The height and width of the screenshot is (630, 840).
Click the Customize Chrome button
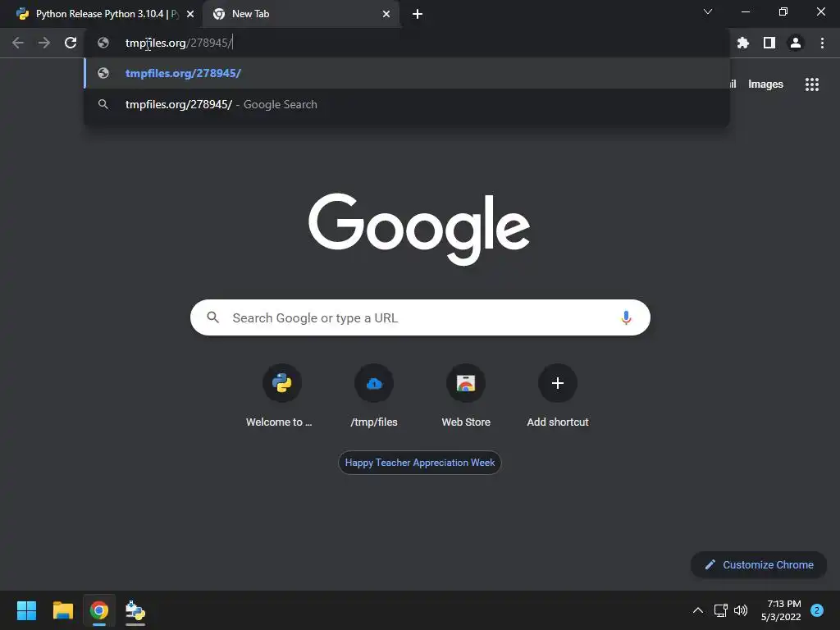[759, 564]
